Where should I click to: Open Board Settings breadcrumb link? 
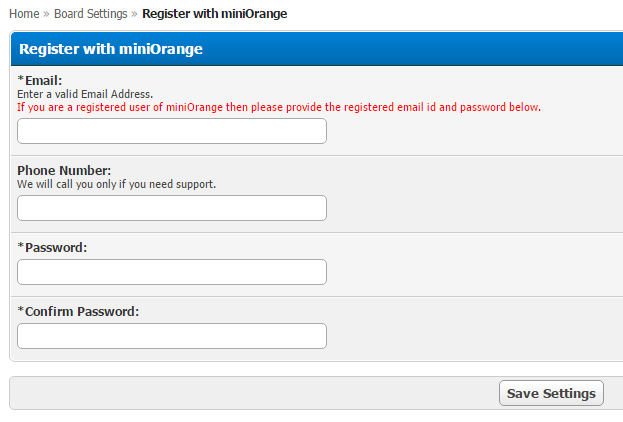tap(91, 14)
